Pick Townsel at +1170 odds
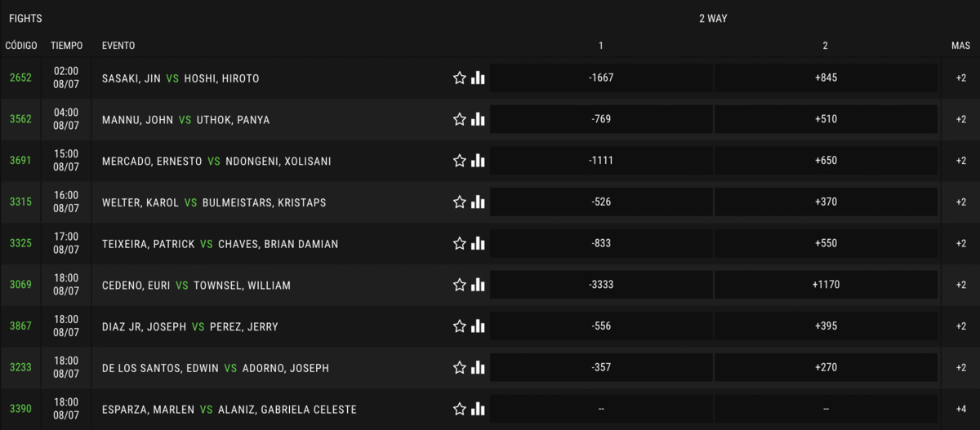The height and width of the screenshot is (430, 980). tap(826, 286)
